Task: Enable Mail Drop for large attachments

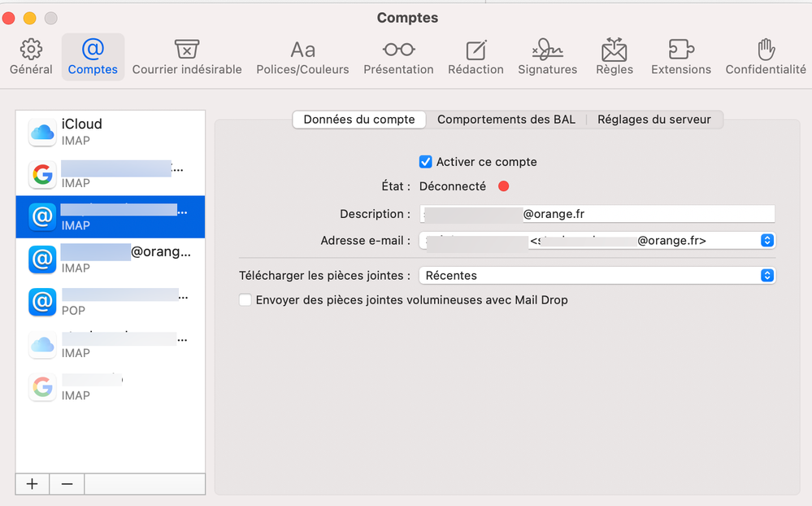Action: point(245,300)
